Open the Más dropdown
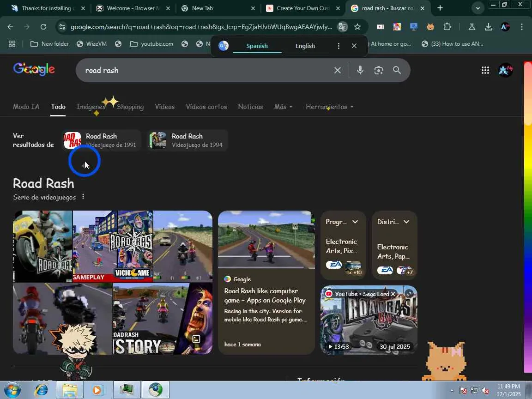Viewport: 532px width, 399px height. [x=283, y=107]
